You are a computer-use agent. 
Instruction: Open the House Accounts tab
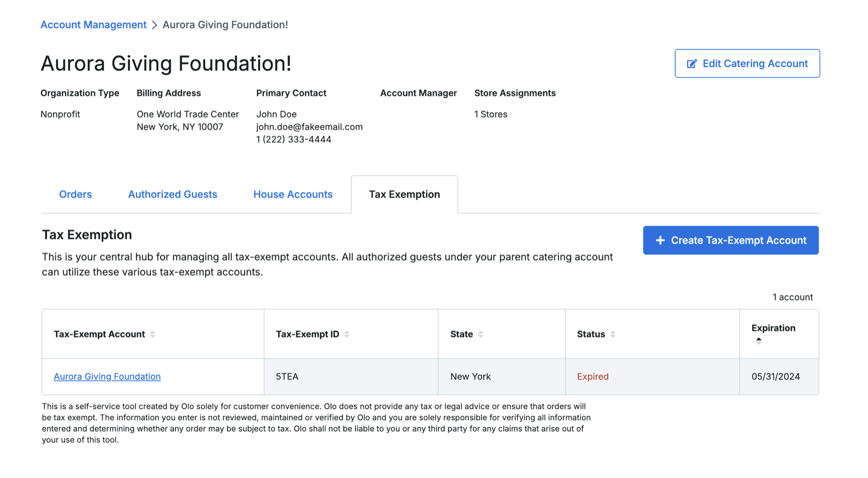click(x=293, y=194)
